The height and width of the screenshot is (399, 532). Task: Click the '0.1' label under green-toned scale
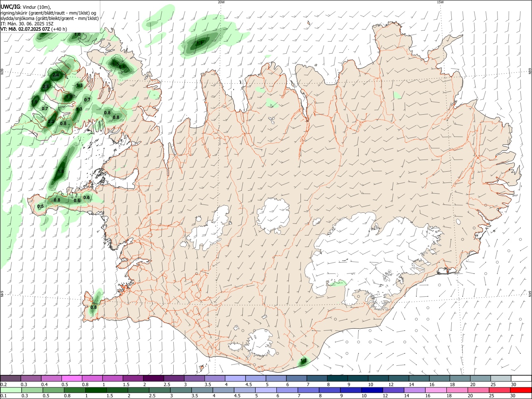[x=3, y=396]
